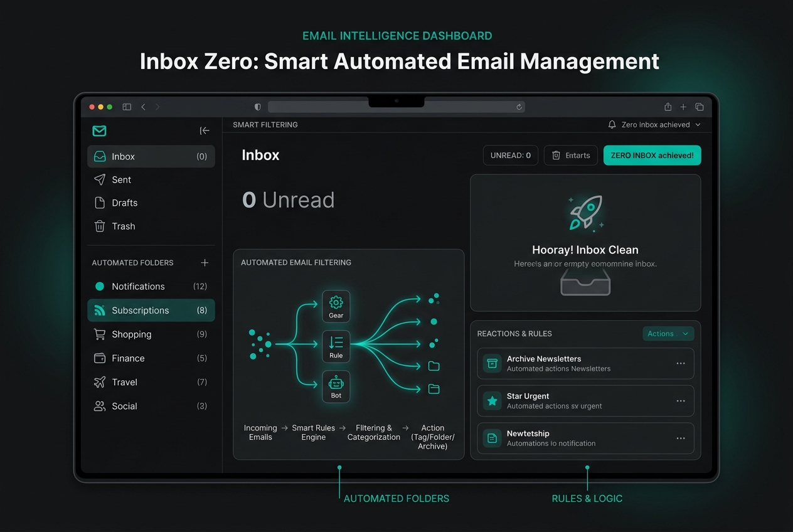The width and height of the screenshot is (793, 532).
Task: Select the Finance folder
Action: [151, 358]
